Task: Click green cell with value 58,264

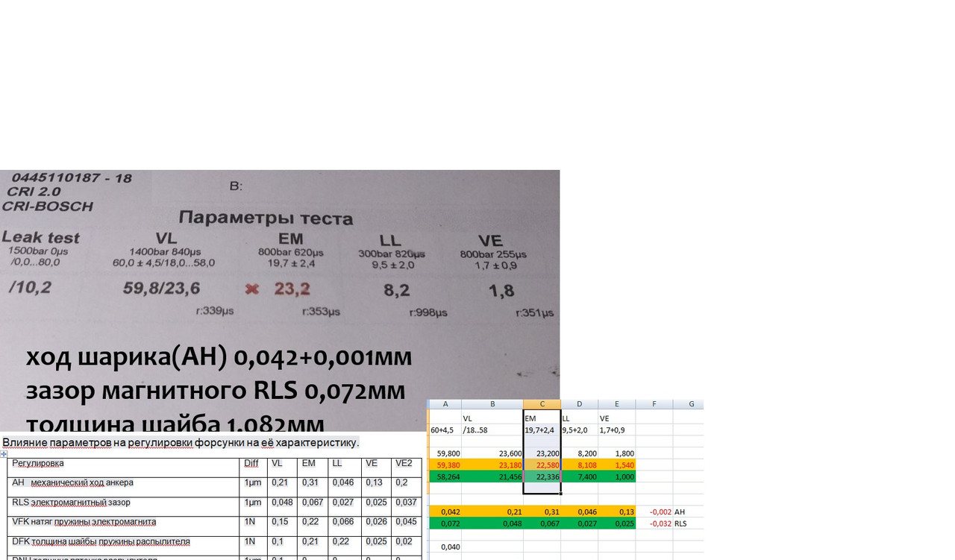Action: point(445,476)
